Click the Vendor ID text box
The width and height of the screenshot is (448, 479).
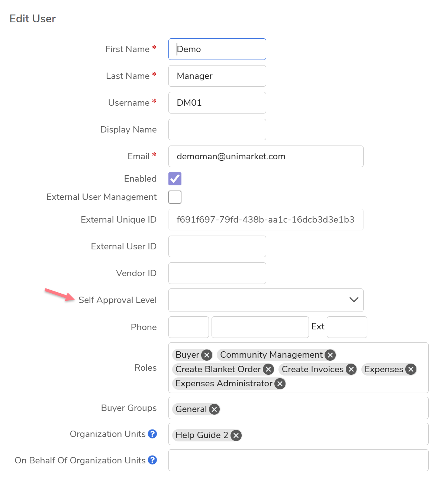217,273
